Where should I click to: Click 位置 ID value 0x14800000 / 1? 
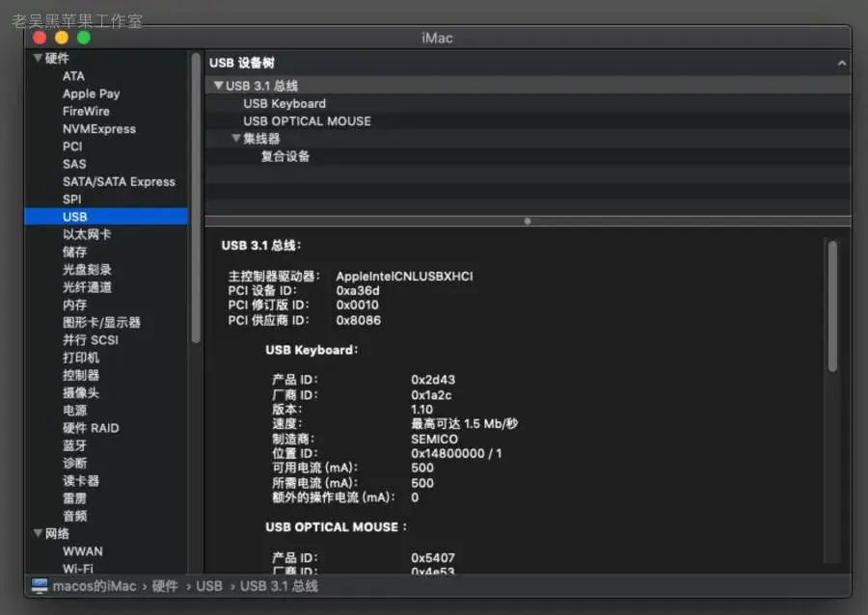pos(456,453)
